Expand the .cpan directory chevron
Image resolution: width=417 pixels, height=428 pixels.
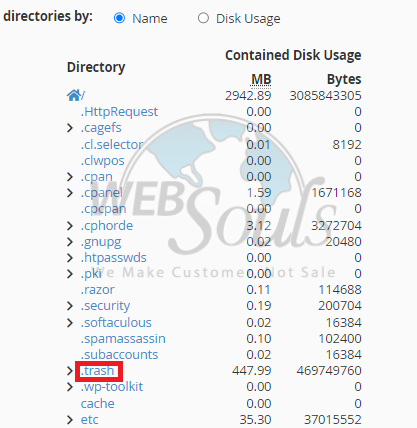point(70,177)
